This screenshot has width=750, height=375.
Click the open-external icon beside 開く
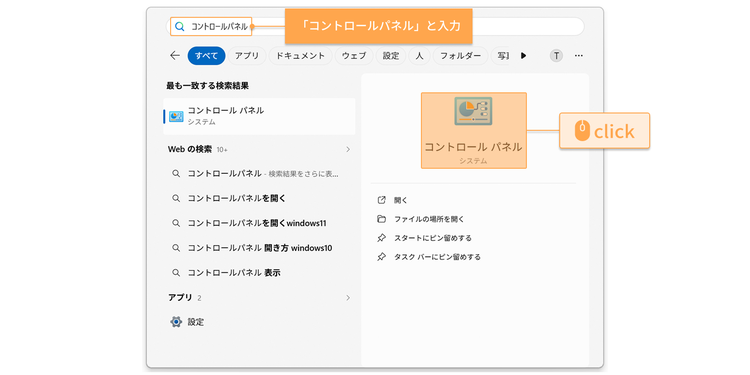coord(381,200)
